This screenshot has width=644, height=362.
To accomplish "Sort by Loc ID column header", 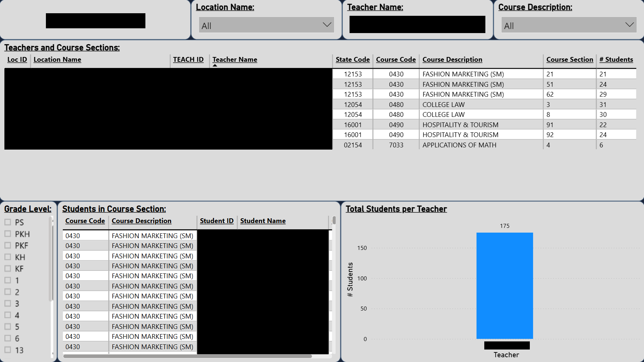I will point(17,60).
